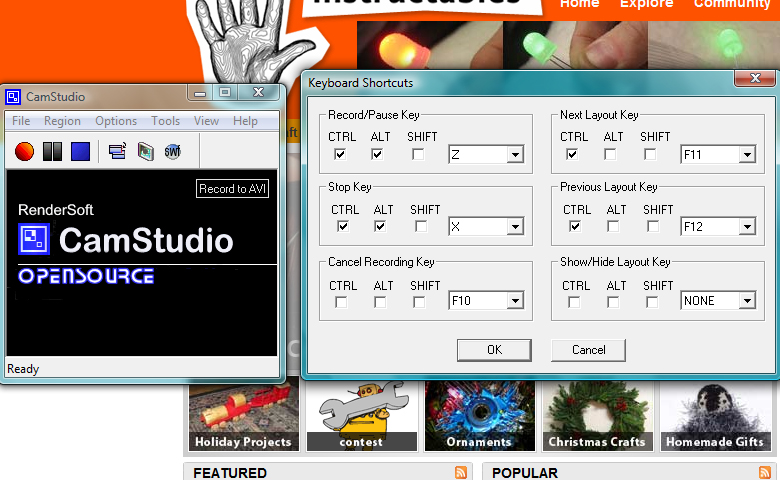
Task: Open the Christmas Crafts wreath thumbnail
Action: [x=597, y=416]
